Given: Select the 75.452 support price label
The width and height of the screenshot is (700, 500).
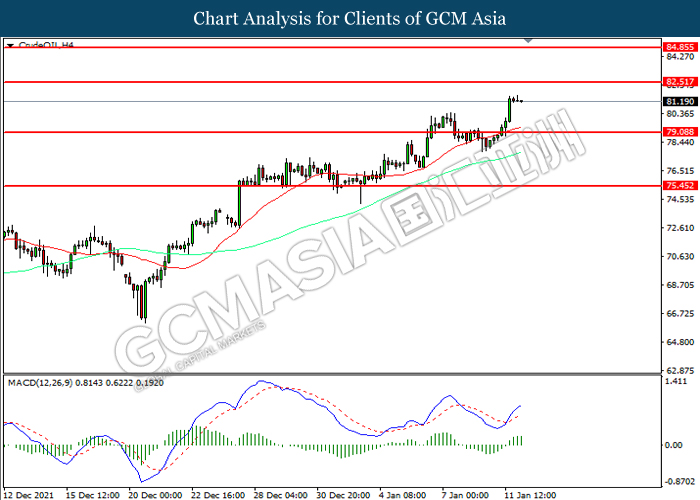Looking at the screenshot, I should coord(680,186).
